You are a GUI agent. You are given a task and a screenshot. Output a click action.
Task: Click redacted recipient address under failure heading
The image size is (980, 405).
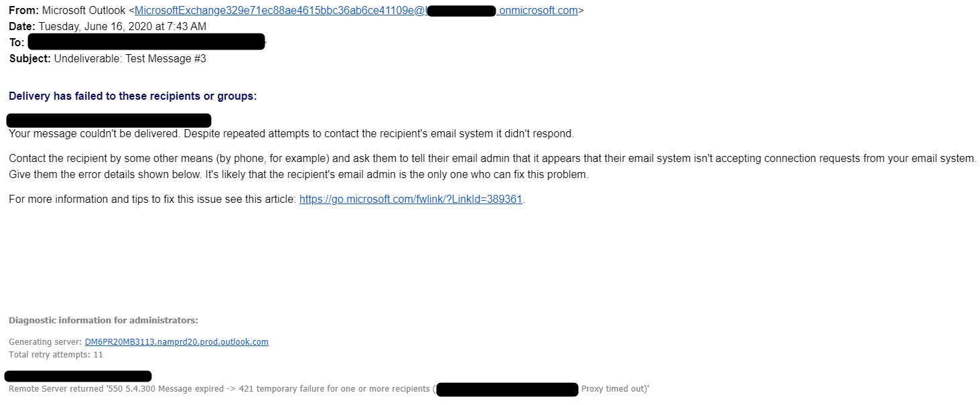click(109, 120)
